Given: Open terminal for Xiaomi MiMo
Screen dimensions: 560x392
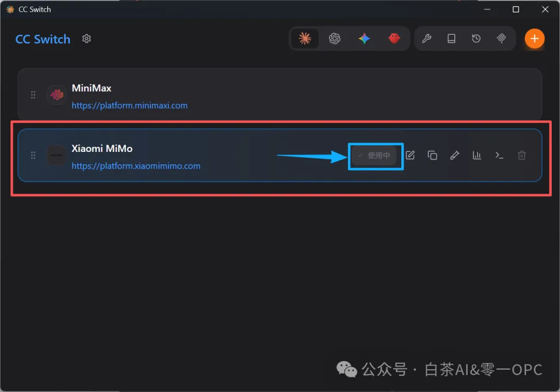Looking at the screenshot, I should click(499, 156).
